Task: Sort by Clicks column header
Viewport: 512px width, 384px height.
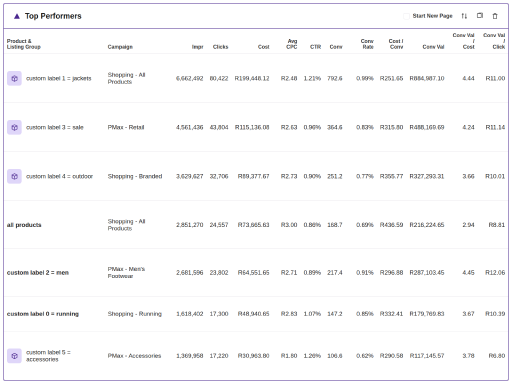Action: [x=220, y=47]
